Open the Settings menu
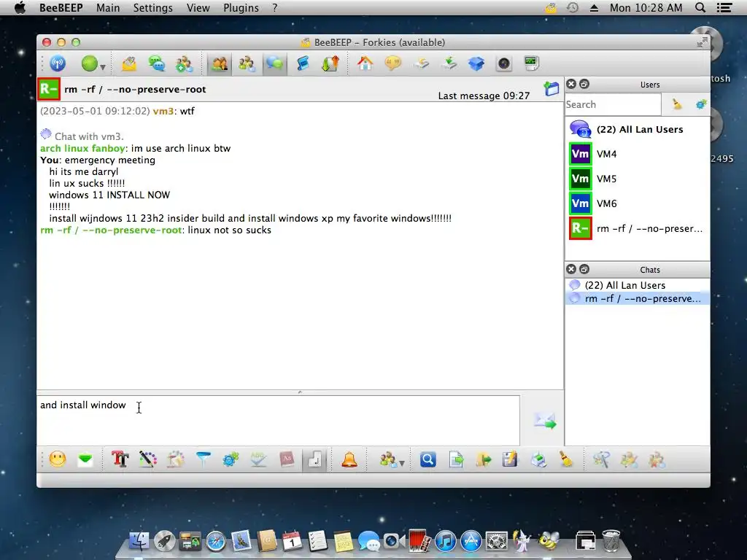The height and width of the screenshot is (560, 747). [153, 7]
